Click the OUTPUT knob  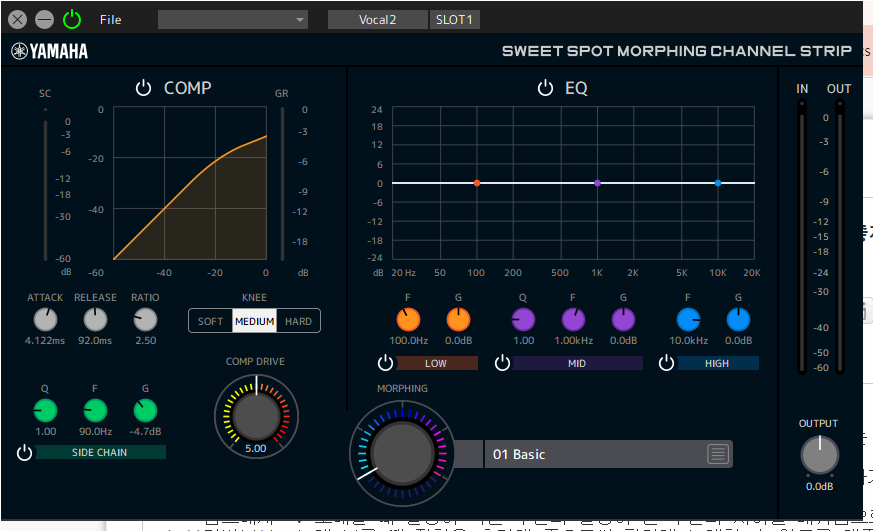pos(819,455)
